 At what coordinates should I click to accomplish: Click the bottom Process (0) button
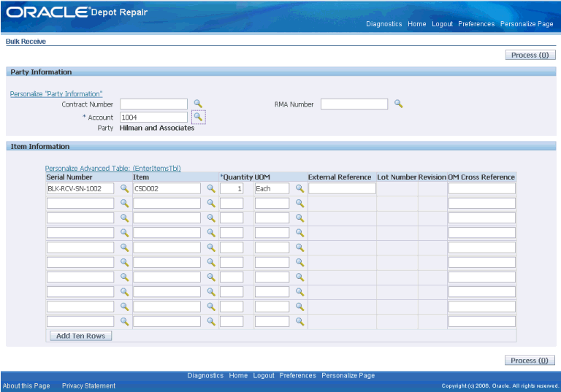[530, 360]
